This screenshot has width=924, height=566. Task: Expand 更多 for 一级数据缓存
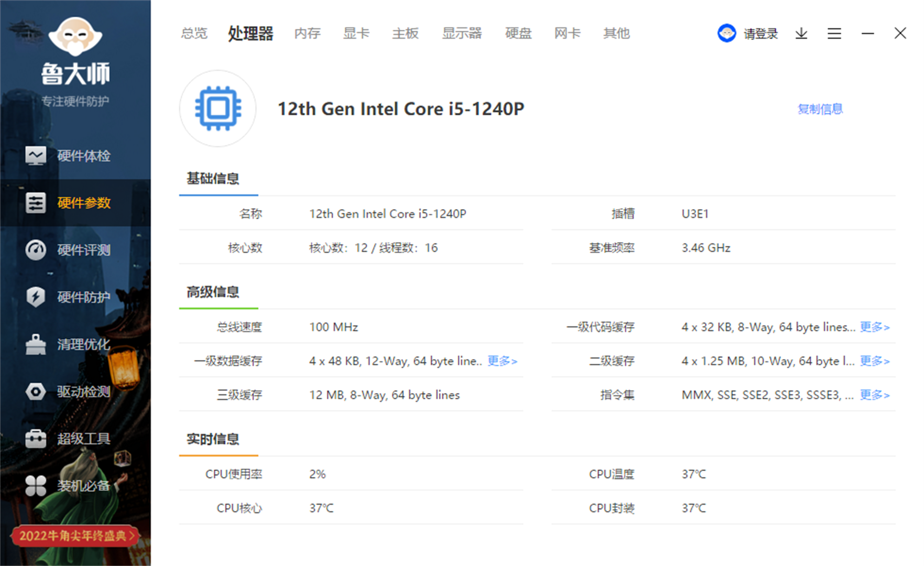tap(502, 361)
